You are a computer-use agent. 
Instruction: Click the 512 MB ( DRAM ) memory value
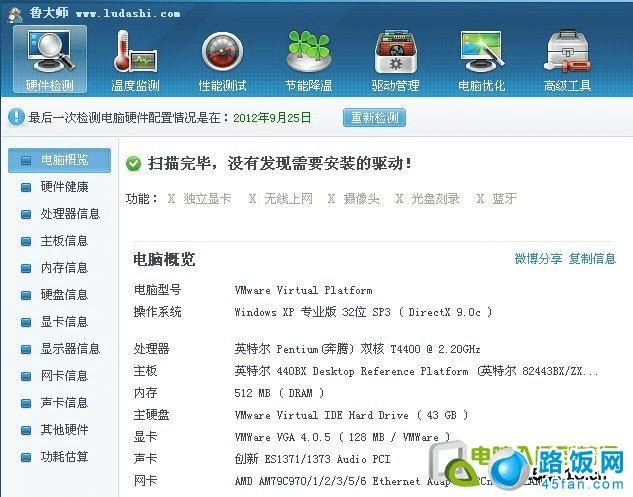279,393
